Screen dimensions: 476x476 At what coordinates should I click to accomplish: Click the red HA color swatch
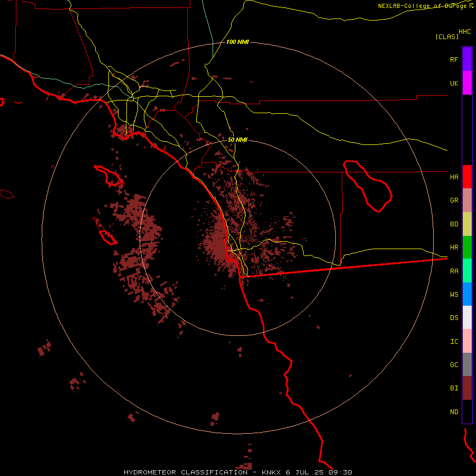[467, 177]
